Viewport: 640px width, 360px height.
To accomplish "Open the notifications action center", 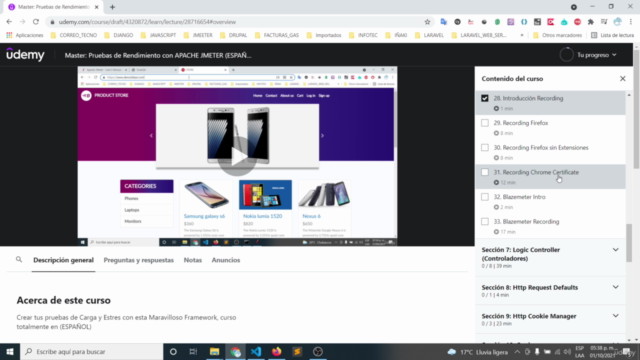I will point(627,352).
